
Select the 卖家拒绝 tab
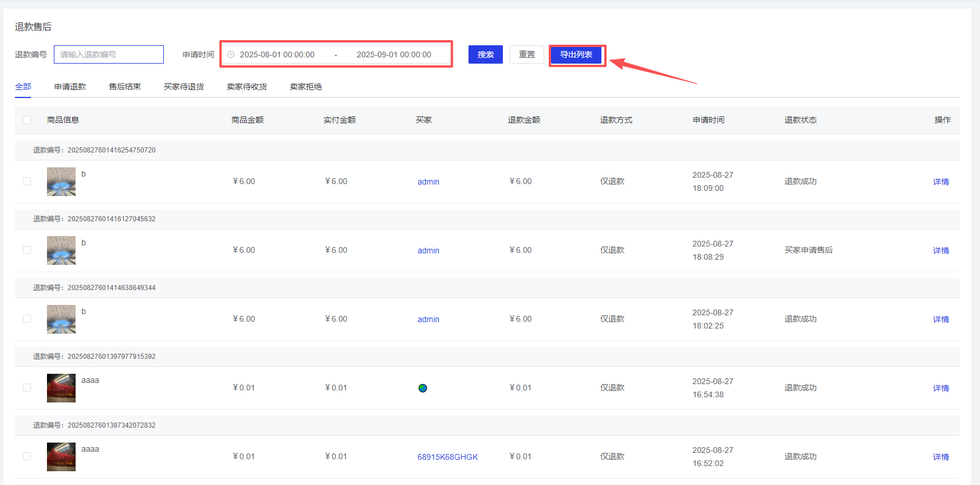[x=306, y=87]
